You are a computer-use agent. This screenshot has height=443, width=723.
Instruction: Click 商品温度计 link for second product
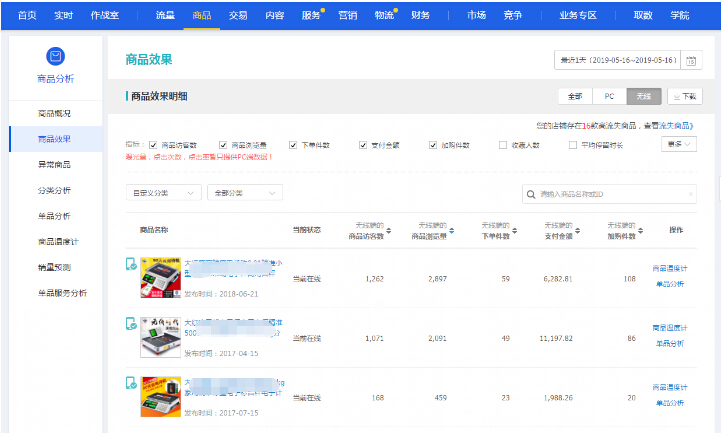coord(669,328)
